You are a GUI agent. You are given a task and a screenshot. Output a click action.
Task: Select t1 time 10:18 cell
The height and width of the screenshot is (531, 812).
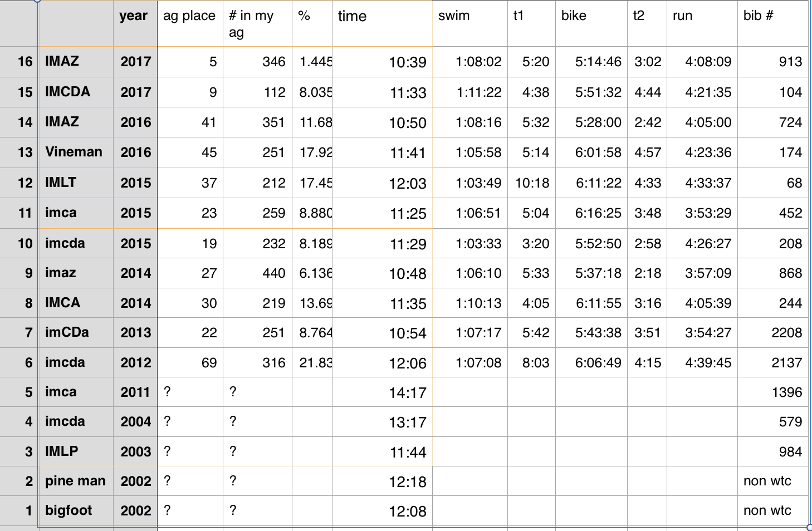tap(531, 183)
